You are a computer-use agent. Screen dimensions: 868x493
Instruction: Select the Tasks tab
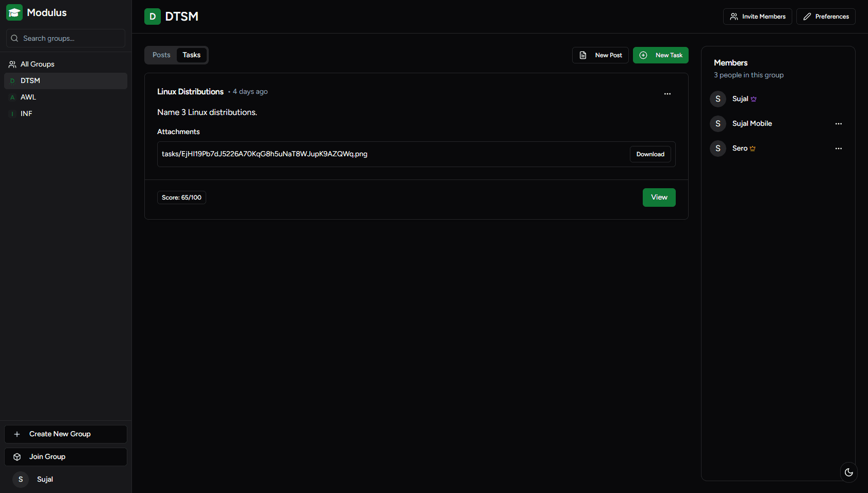[191, 55]
